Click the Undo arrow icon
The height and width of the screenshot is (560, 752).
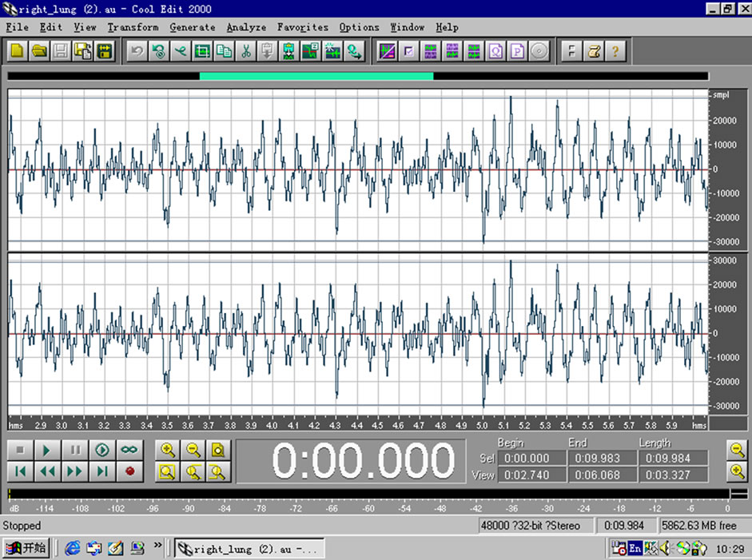137,51
